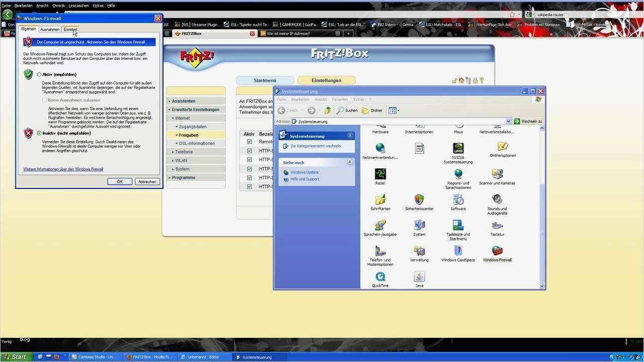Open 'Weitere Informationen über den Windows-Firewall' link
Screen dimensions: 644x362
tap(63, 169)
